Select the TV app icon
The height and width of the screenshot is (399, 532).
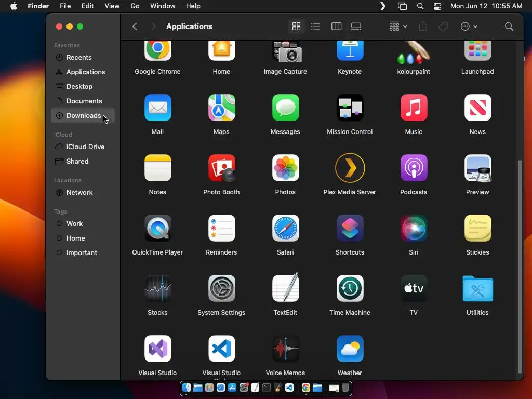(x=414, y=288)
